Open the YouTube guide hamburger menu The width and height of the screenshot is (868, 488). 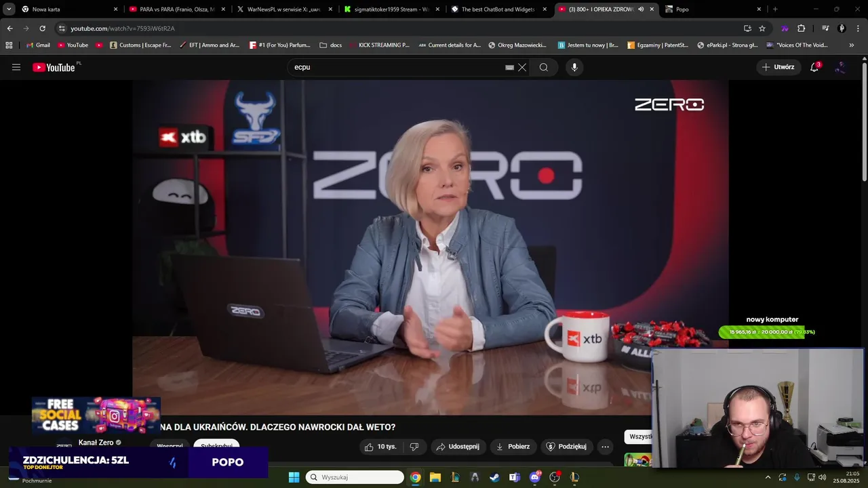click(16, 67)
